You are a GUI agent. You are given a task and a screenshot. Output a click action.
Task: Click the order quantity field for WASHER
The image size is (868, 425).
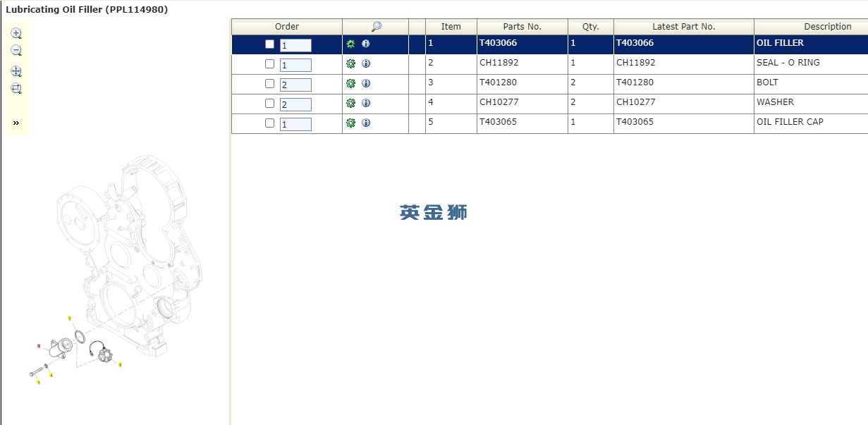(x=295, y=104)
